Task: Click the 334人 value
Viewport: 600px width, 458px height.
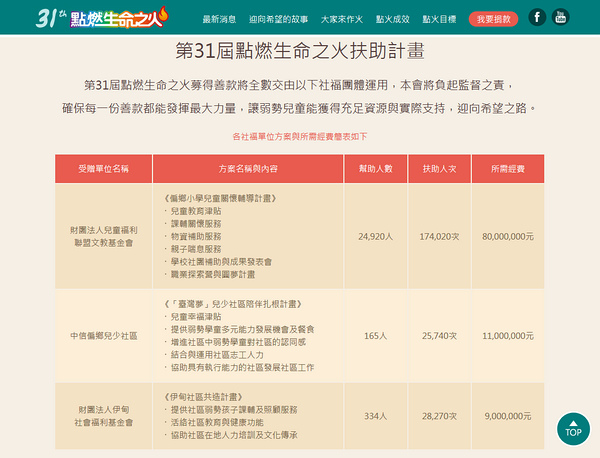Action: point(375,416)
